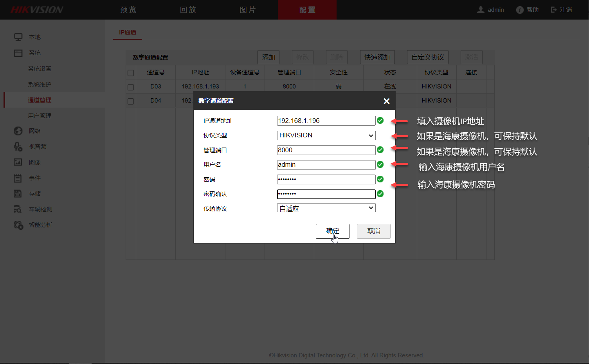Click the Help (帮助) info icon

[520, 10]
